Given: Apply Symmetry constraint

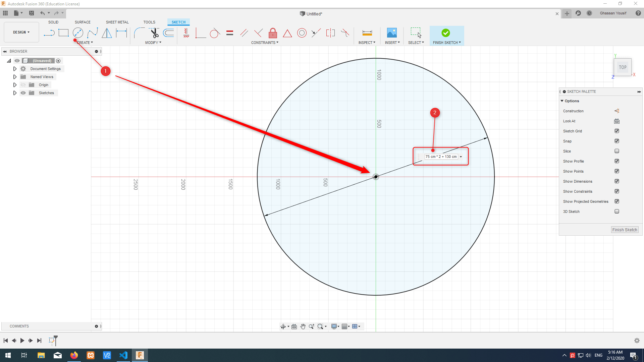Looking at the screenshot, I should [x=330, y=33].
